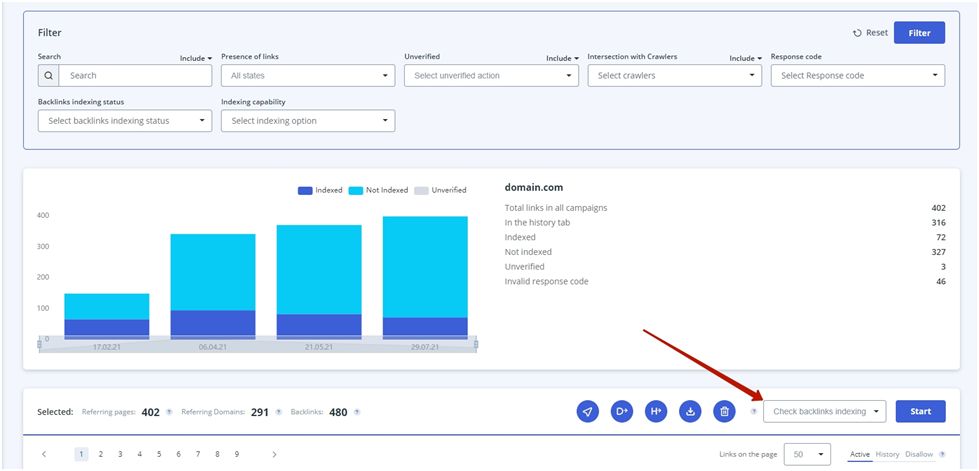Click the D+ move to disavow icon
Image resolution: width=979 pixels, height=471 pixels.
622,411
